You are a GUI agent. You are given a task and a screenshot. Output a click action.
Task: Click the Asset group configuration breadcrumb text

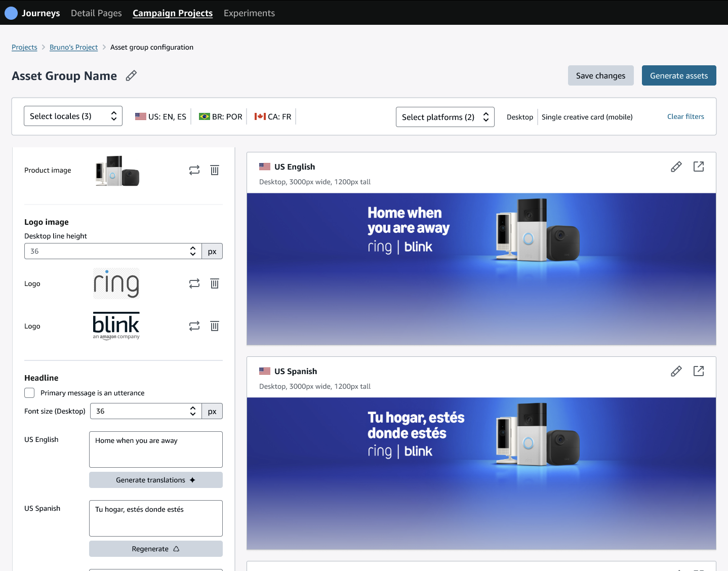pyautogui.click(x=152, y=47)
